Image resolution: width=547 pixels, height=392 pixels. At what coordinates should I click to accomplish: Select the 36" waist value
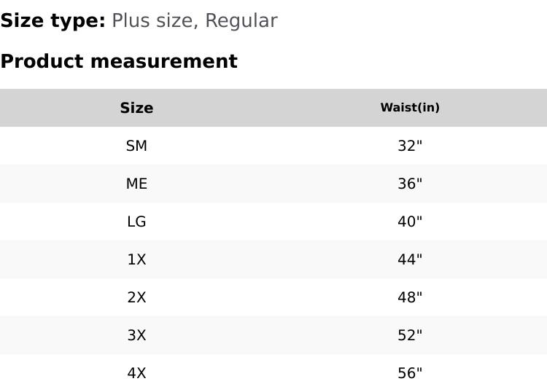[x=410, y=184]
